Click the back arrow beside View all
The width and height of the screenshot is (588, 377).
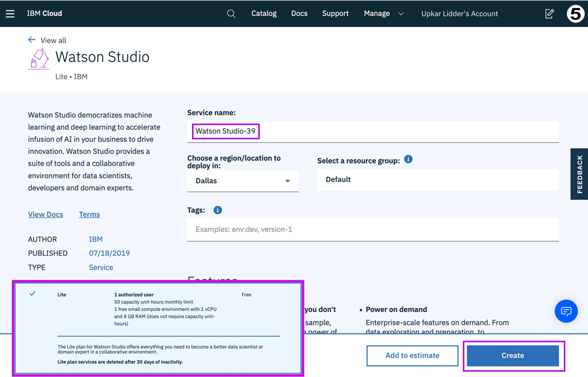[32, 40]
